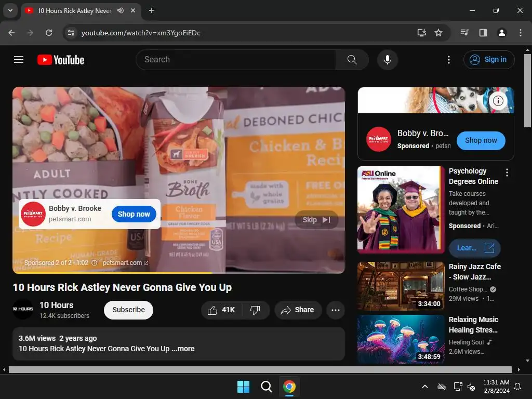Open Psychology Degrees Online ad title
This screenshot has height=399, width=532.
point(473,176)
